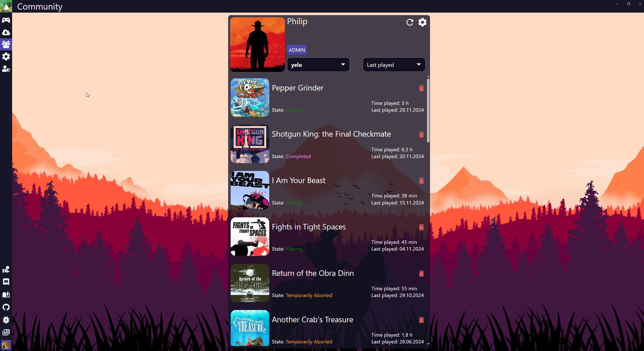
Task: Scroll down the games list
Action: [428, 344]
